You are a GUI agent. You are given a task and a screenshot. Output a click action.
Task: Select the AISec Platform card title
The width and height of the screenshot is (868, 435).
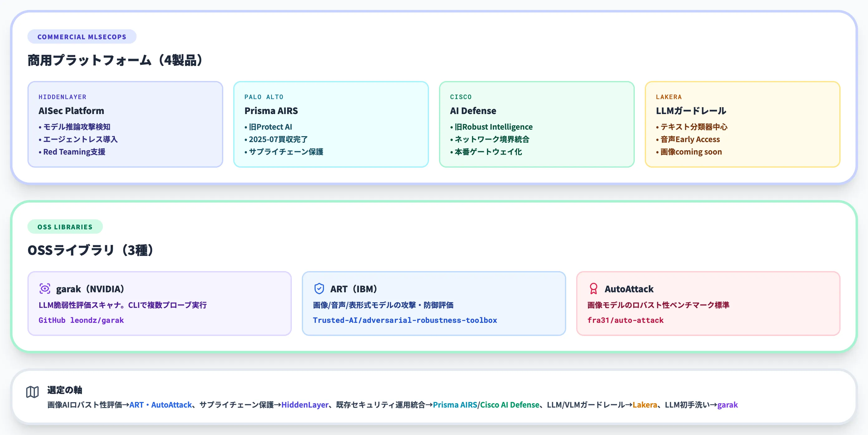point(71,111)
